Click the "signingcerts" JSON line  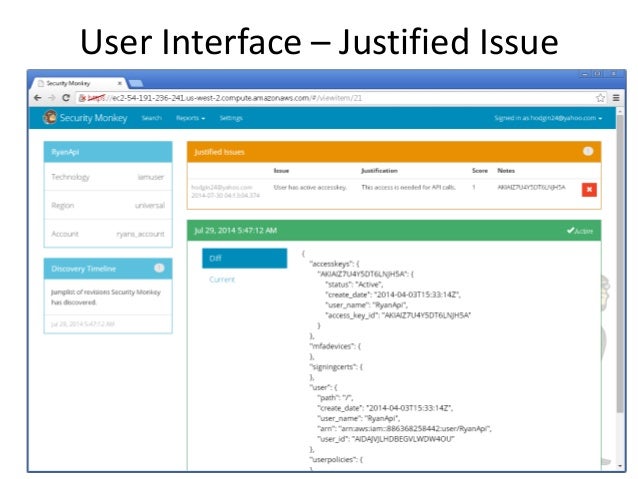(x=336, y=367)
